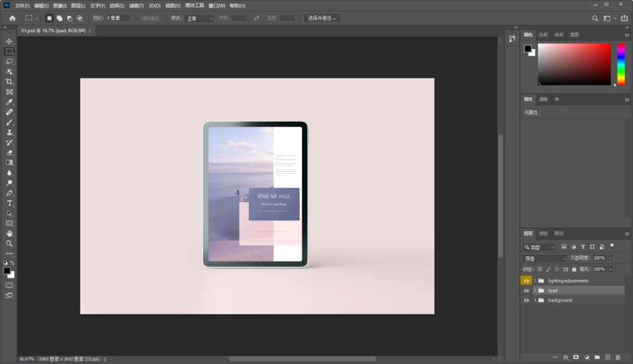Toggle layer filtering on/off switch
The image size is (633, 364).
coord(612,246)
